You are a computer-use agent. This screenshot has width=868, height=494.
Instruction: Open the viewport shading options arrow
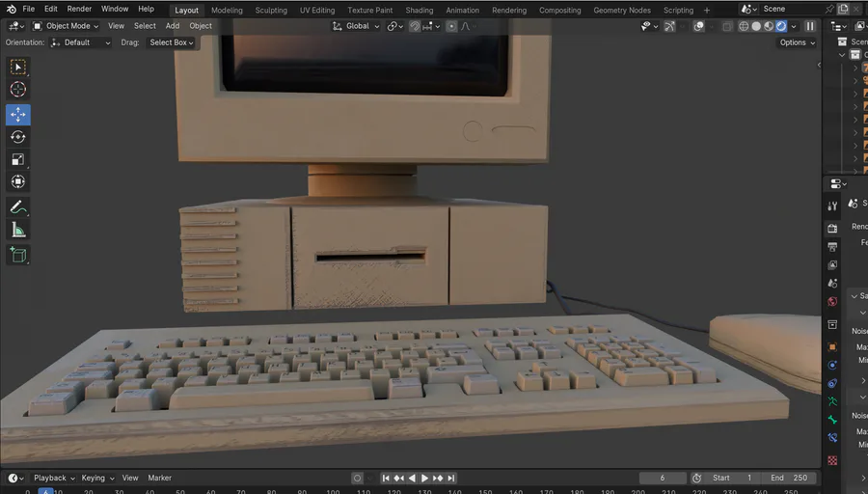click(794, 26)
